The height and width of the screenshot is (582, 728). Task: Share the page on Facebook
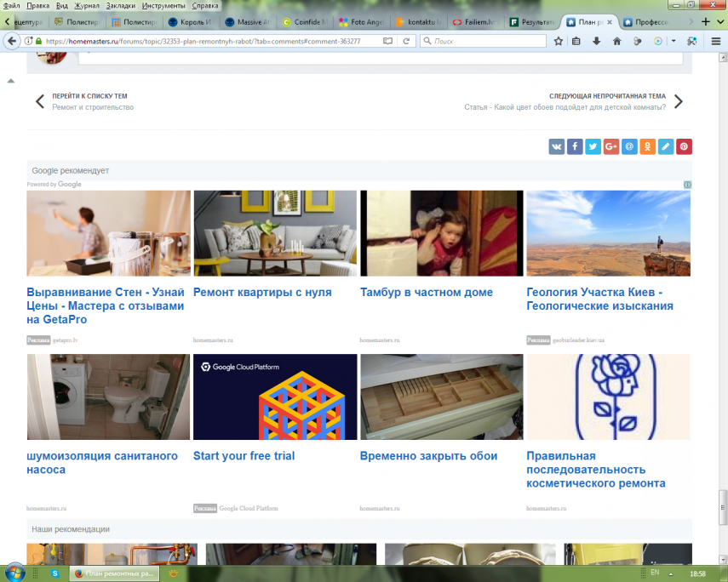(x=575, y=146)
